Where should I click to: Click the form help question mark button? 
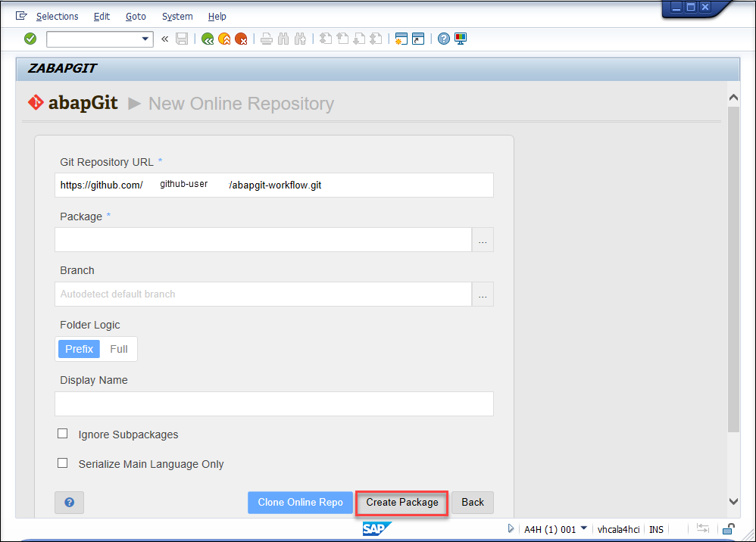tap(70, 503)
